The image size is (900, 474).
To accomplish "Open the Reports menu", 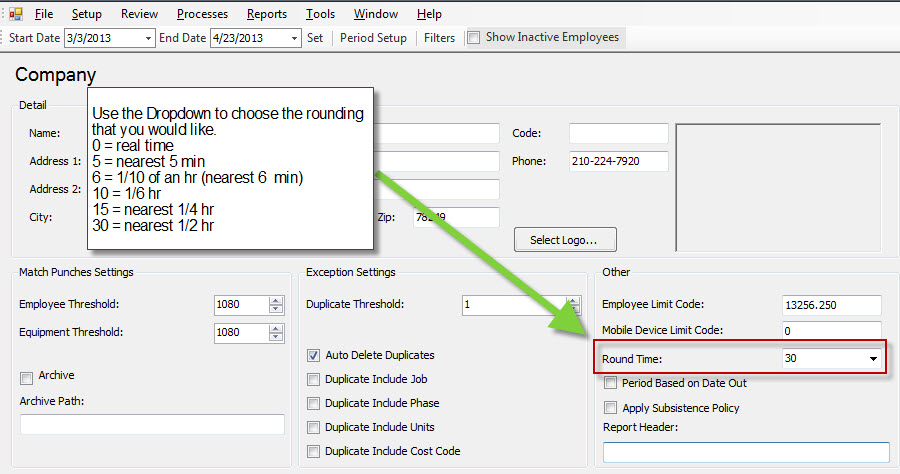I will tap(266, 14).
